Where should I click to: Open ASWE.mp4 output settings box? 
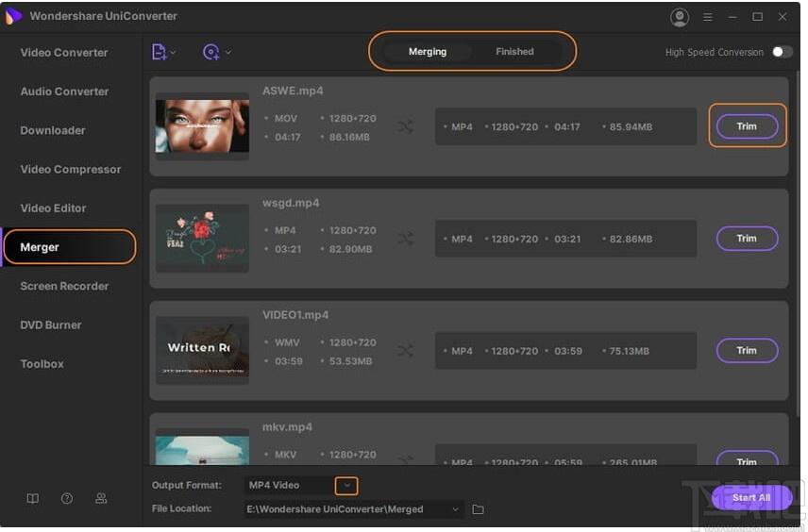click(565, 126)
